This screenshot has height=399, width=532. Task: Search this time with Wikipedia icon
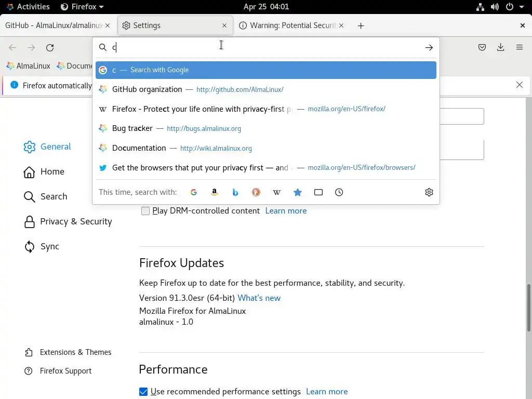click(x=277, y=192)
